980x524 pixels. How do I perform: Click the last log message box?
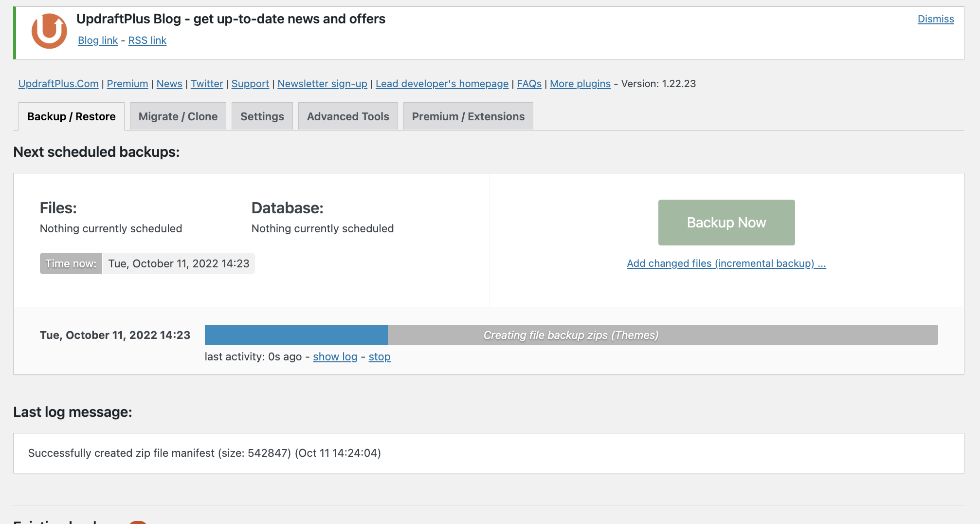(489, 453)
